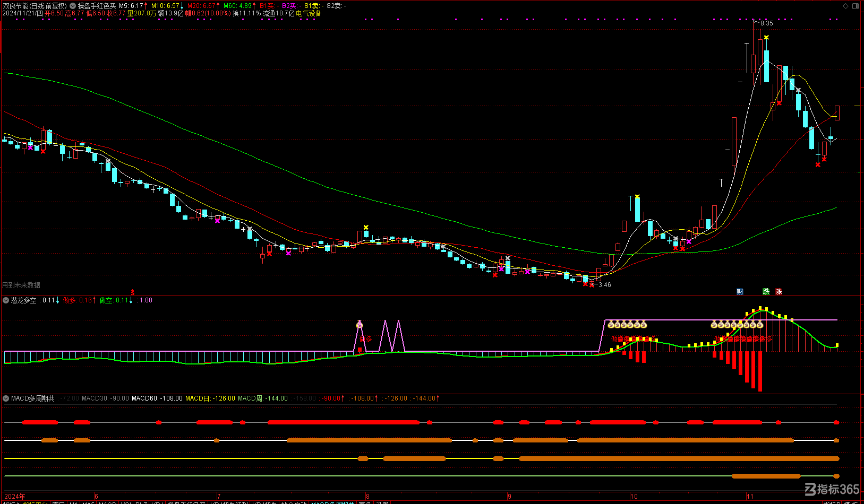
Task: Jump to month 11 on time axis
Action: pyautogui.click(x=750, y=497)
